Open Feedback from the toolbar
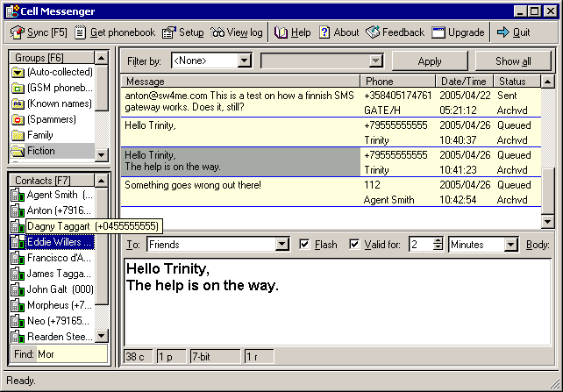 372,32
